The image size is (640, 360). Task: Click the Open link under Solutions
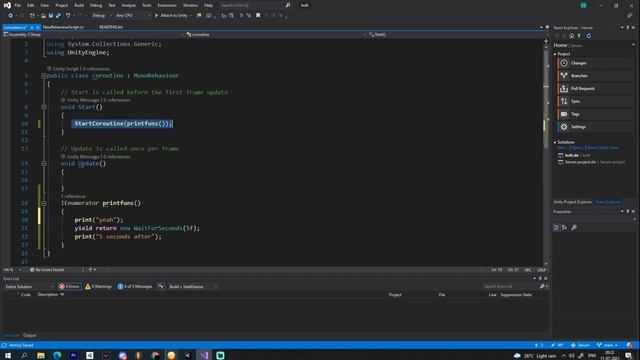point(577,148)
